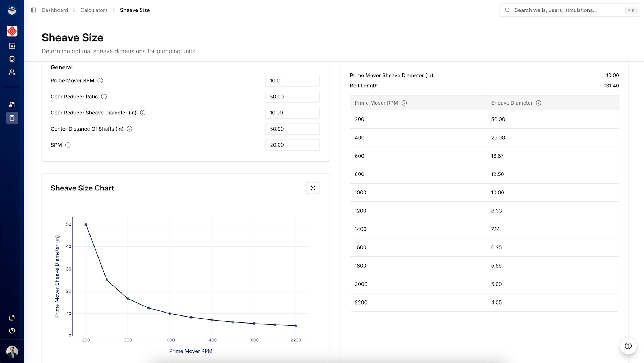Click the red company logo in the sidebar
Viewport: 644px width, 363px height.
pos(12,31)
